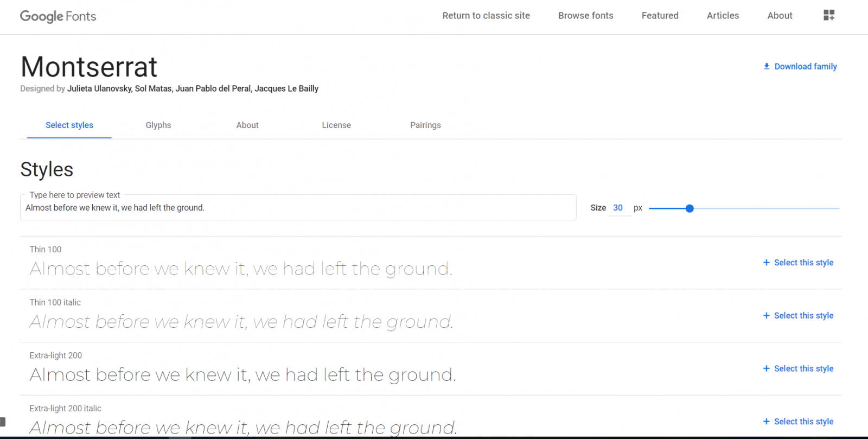Switch to the Glyphs tab

tap(158, 125)
